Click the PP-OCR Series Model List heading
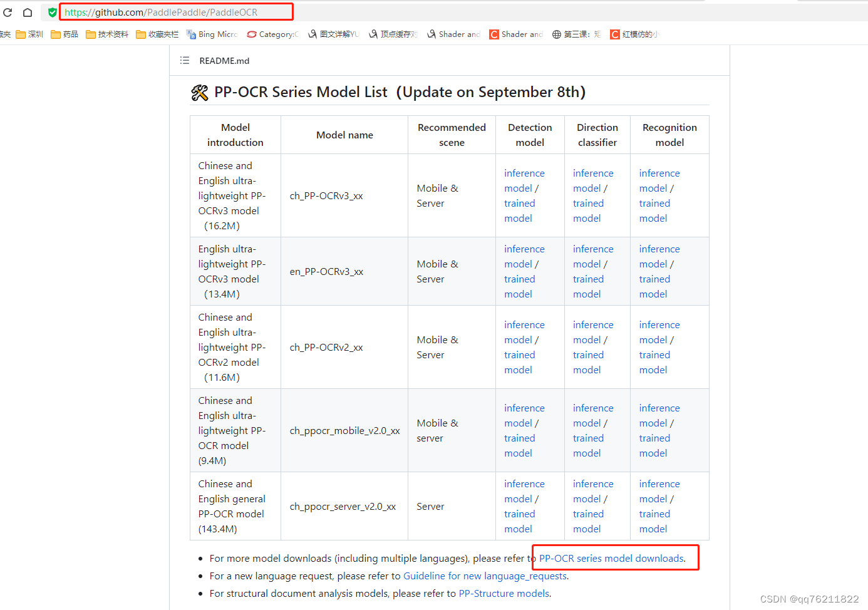The image size is (868, 610). tap(388, 92)
